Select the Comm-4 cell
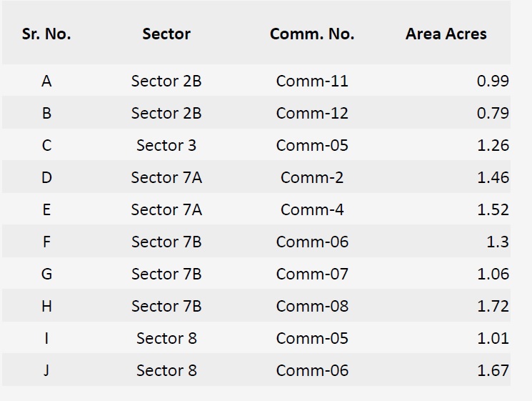This screenshot has height=401, width=532. [x=312, y=209]
